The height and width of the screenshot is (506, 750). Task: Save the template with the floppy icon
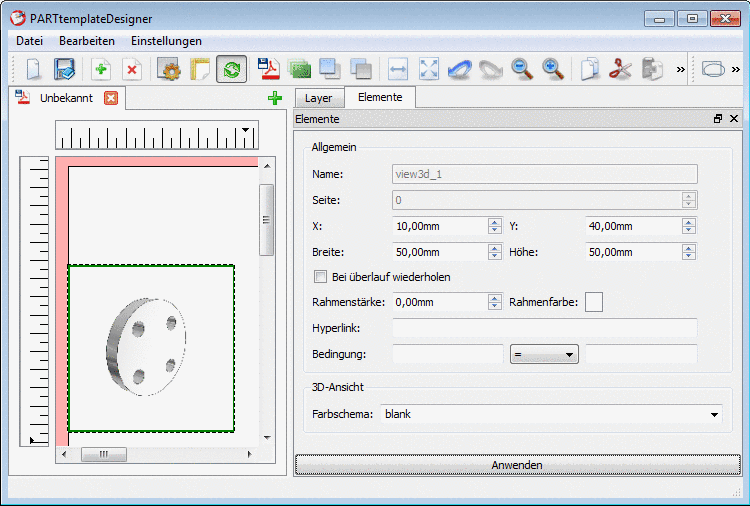(x=65, y=69)
